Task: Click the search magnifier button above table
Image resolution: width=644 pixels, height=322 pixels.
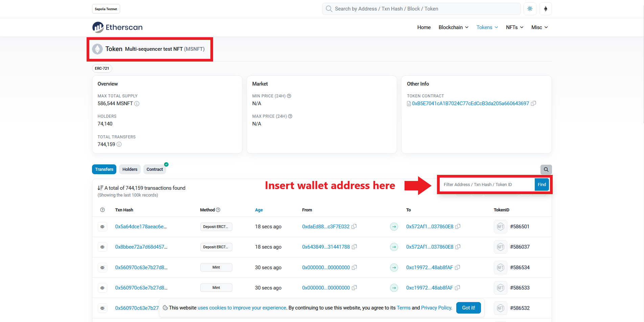Action: (546, 169)
